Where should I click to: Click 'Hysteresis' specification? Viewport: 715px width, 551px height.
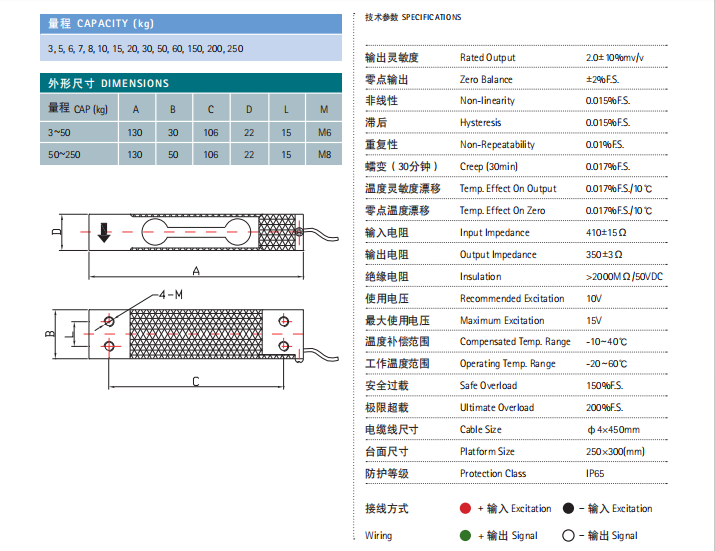point(480,123)
